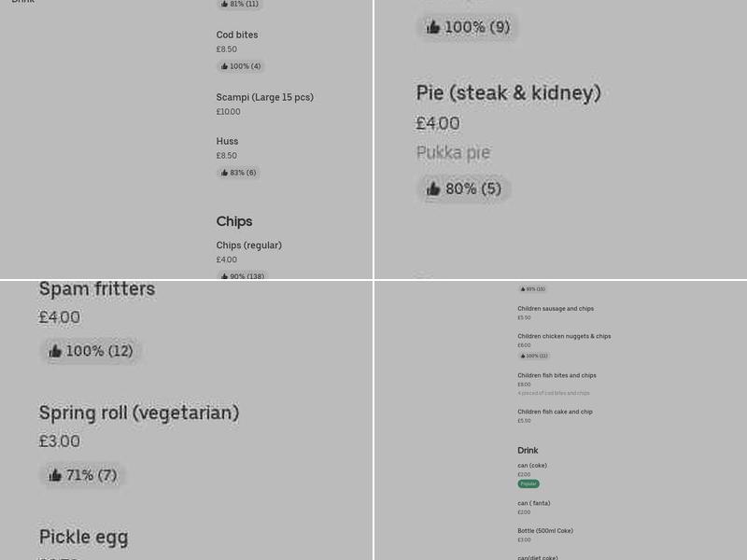747x560 pixels.
Task: Select the Pie (steak & kidney) item
Action: 509,93
